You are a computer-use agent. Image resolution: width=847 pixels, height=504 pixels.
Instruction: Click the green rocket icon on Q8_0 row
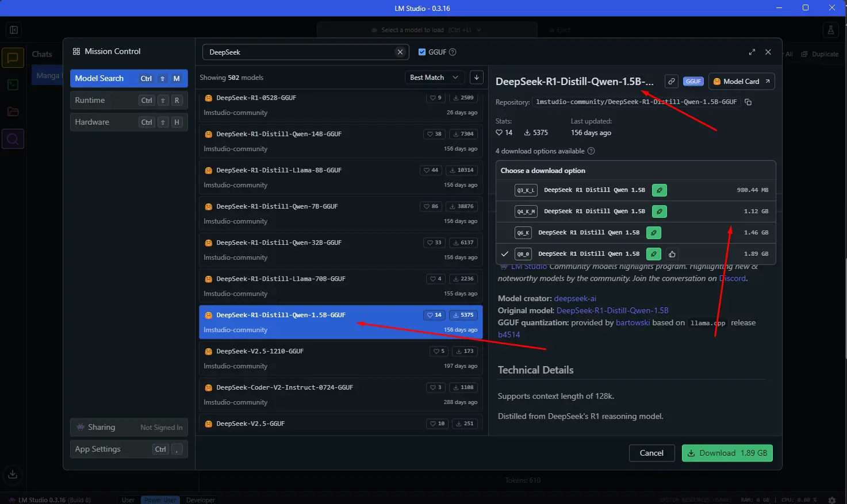click(654, 254)
